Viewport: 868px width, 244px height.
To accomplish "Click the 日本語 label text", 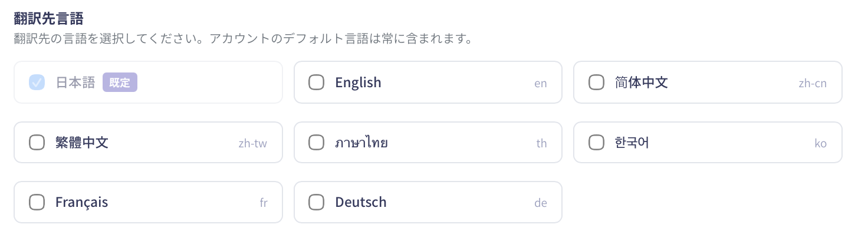I will (x=75, y=83).
